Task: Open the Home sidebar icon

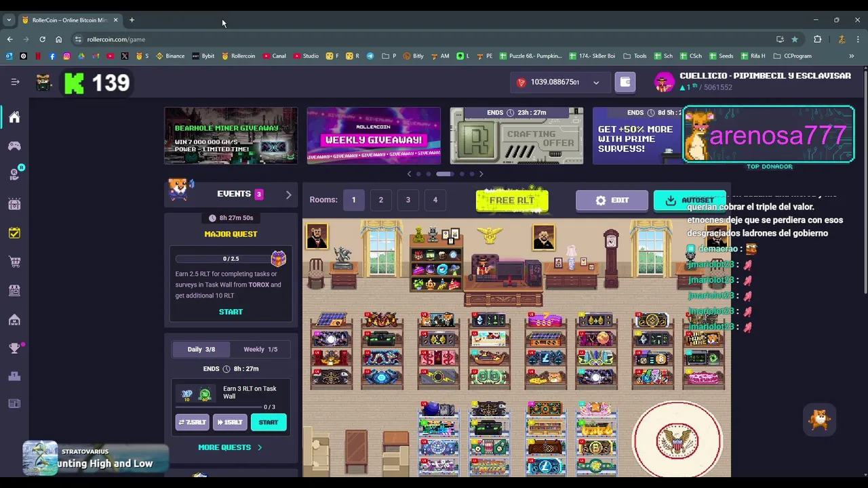Action: point(14,117)
